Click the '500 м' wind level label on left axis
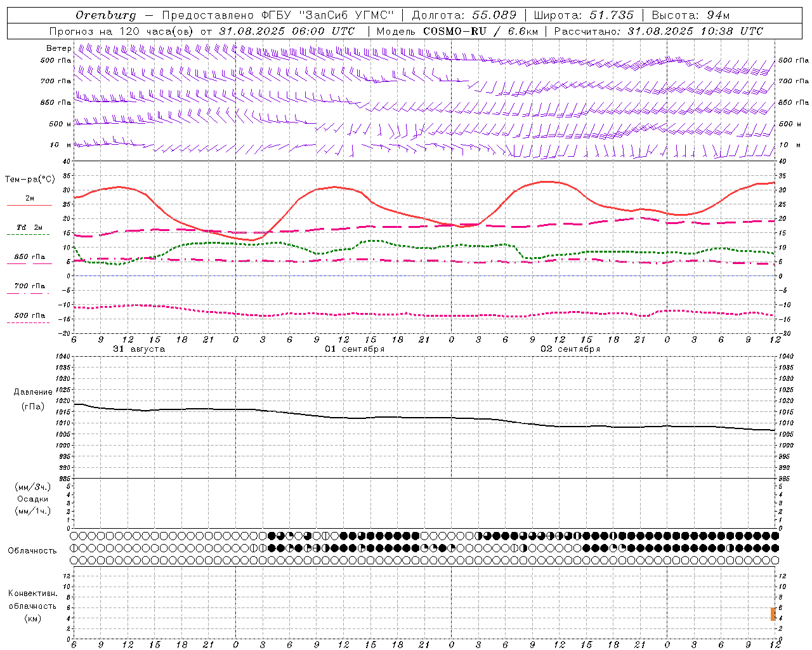The image size is (812, 650). click(60, 124)
